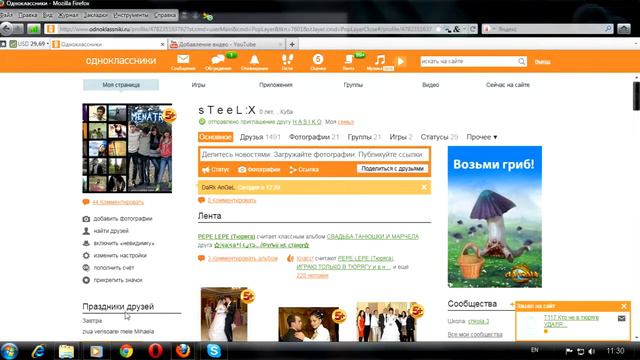Open Discussions speech bubble icon
640x360 pixels.
pyautogui.click(x=218, y=62)
